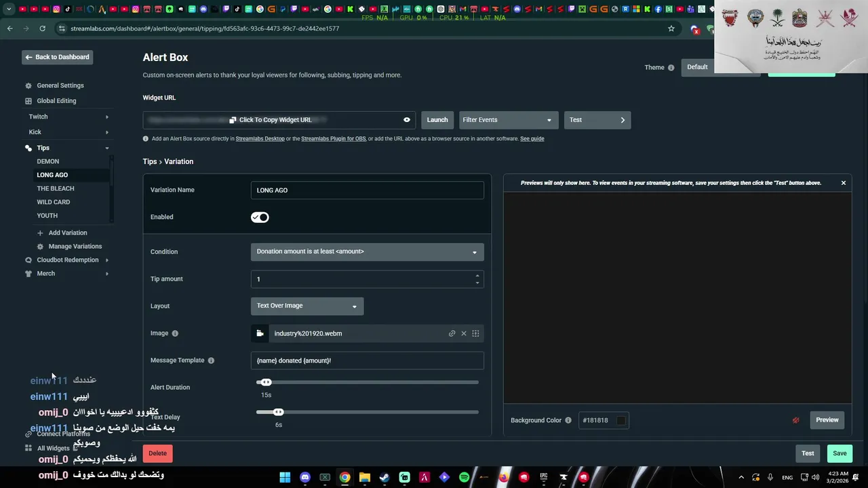
Task: Reveal the widget URL with the eye icon
Action: click(x=407, y=120)
